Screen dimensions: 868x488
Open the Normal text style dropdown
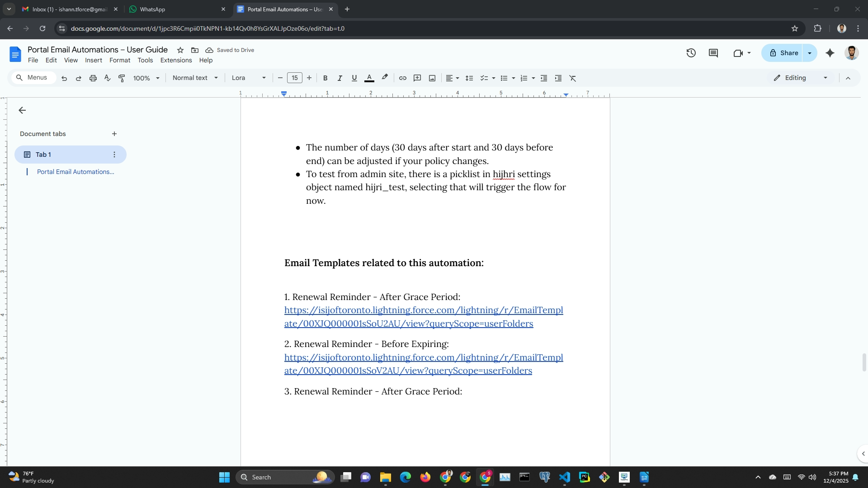click(x=195, y=78)
